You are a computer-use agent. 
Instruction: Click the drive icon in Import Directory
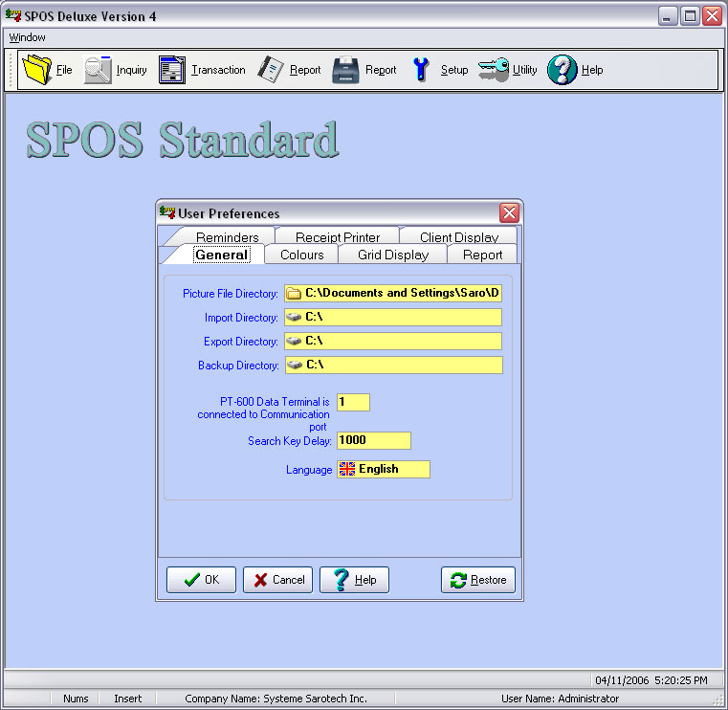click(294, 317)
